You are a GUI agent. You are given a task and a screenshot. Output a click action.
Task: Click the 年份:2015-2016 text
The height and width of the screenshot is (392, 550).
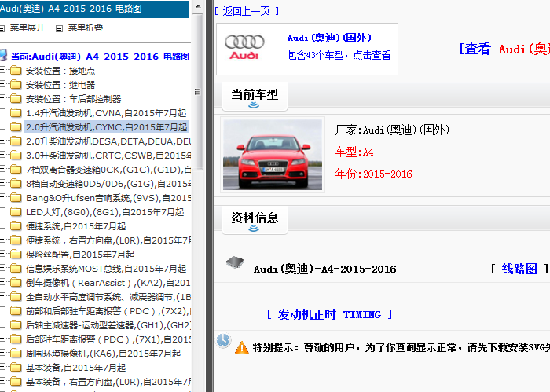373,174
